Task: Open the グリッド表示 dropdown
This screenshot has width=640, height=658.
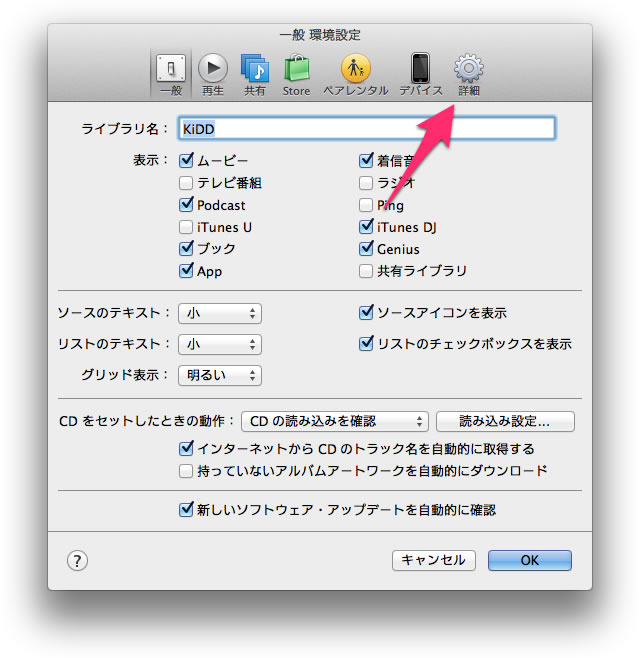Action: click(x=220, y=375)
